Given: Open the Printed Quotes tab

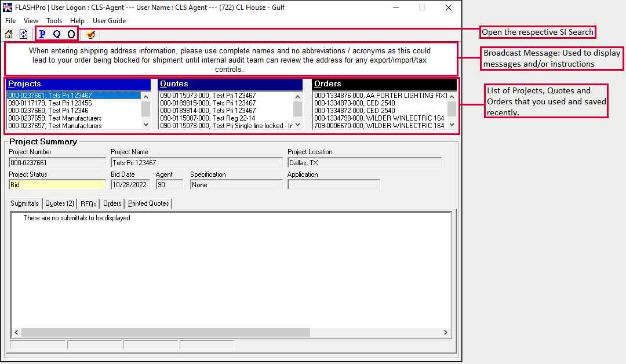Looking at the screenshot, I should coord(148,203).
